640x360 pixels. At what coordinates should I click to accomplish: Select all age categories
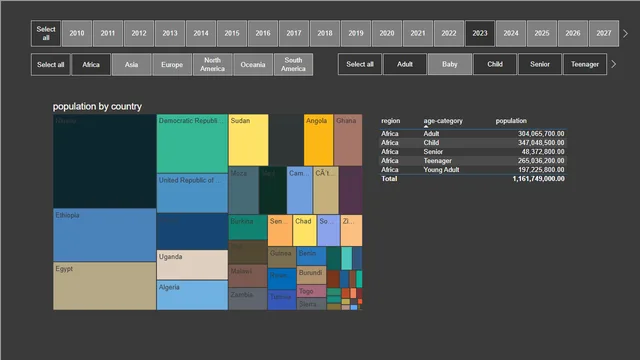coord(360,64)
